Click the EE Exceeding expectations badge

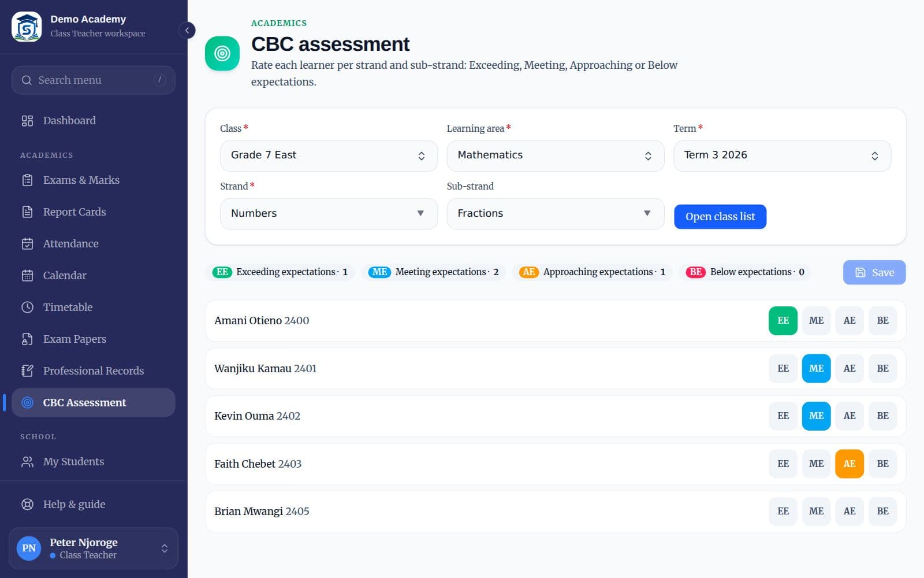(x=222, y=272)
